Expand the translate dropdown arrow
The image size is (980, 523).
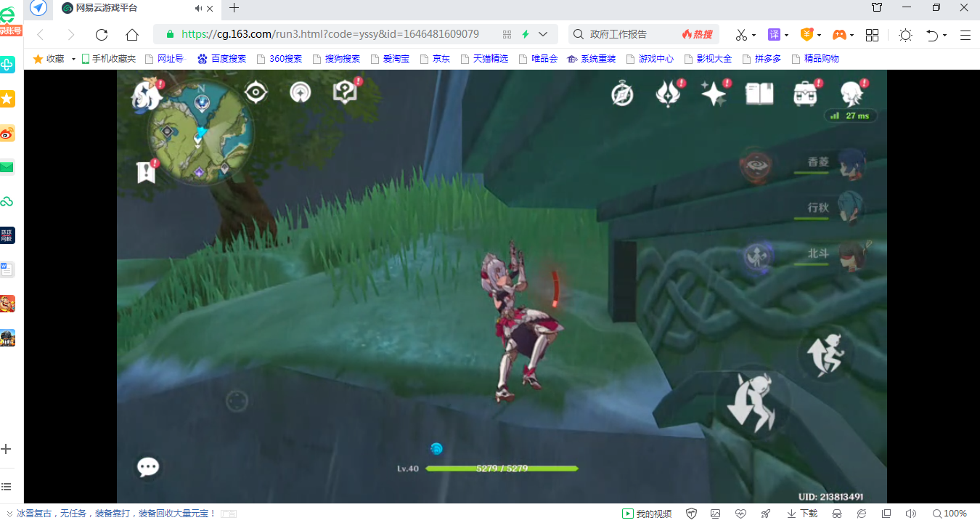pos(787,35)
